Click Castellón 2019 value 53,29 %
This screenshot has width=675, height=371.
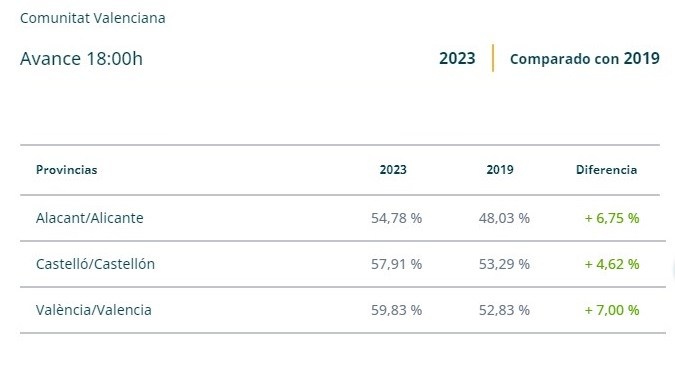[x=504, y=264]
